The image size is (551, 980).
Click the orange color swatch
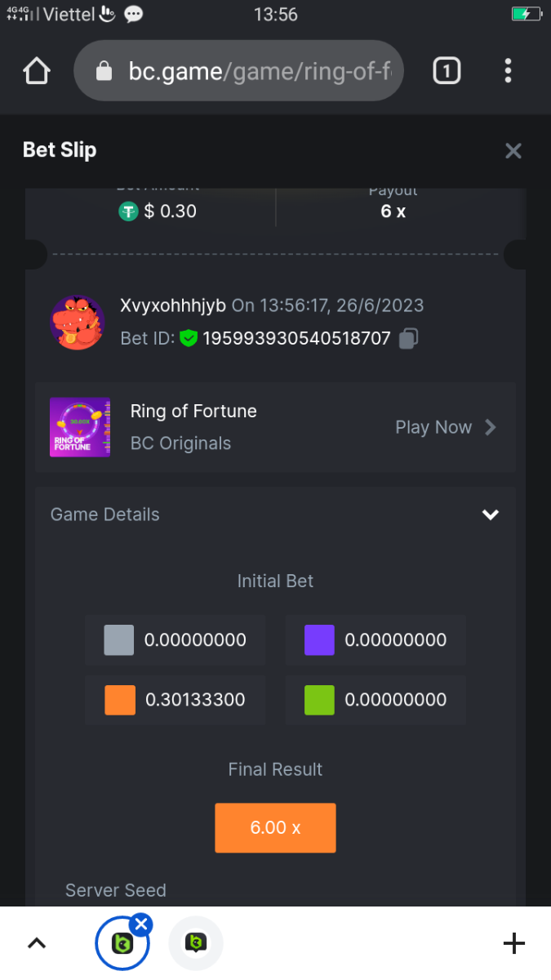pyautogui.click(x=120, y=700)
